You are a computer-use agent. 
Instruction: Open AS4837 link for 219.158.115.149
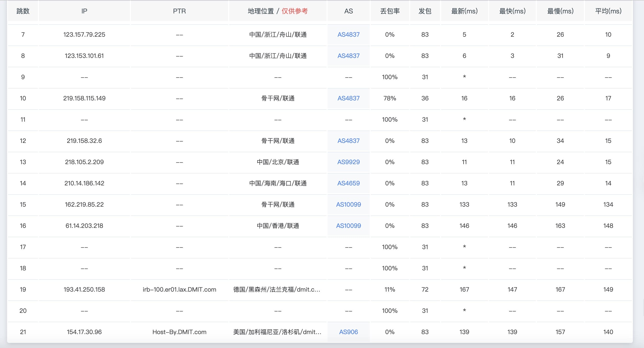tap(348, 98)
